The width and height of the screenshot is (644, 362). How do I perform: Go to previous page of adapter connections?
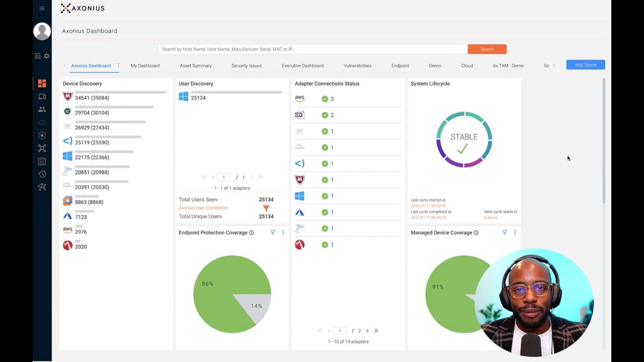click(329, 331)
